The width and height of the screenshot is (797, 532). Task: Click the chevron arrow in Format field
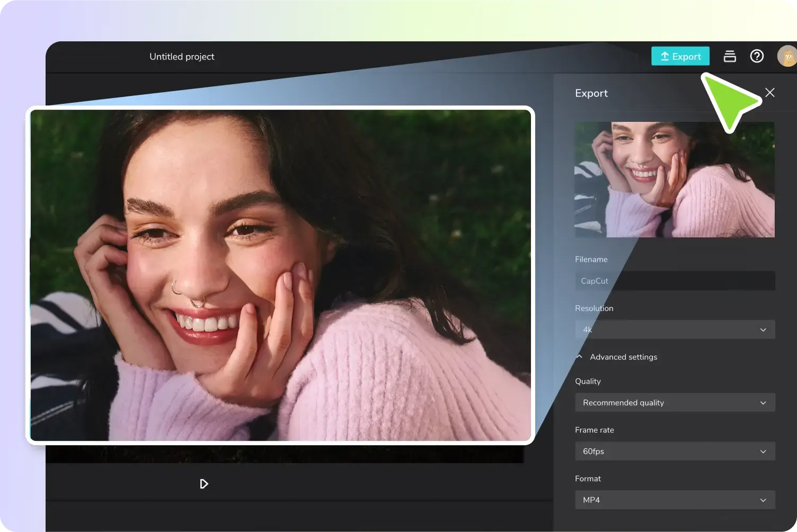click(763, 500)
